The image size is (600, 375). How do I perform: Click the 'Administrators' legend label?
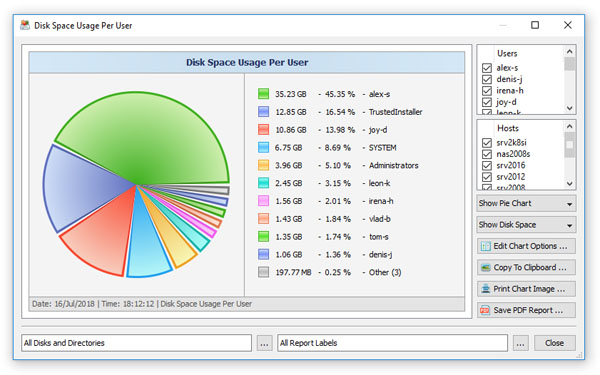click(x=393, y=166)
